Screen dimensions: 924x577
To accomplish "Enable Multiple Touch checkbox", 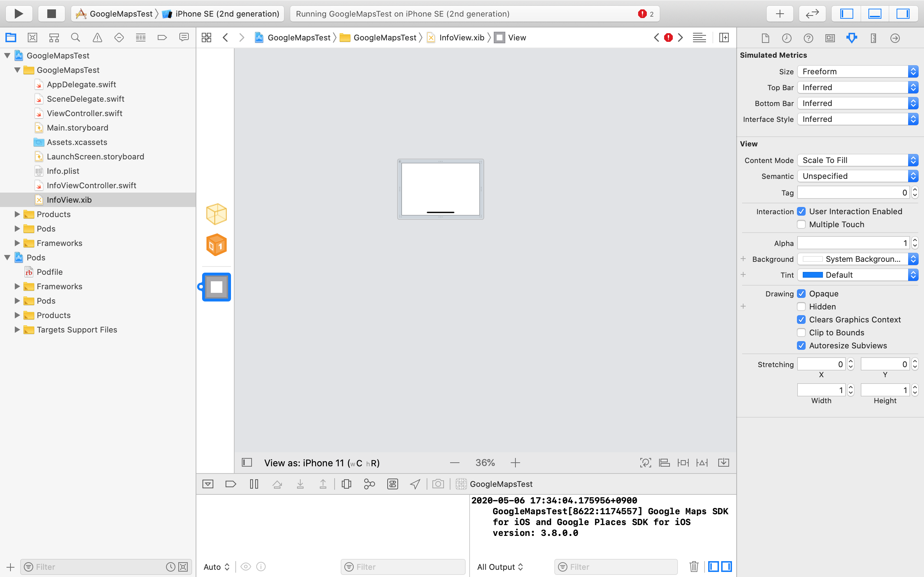I will pos(801,224).
